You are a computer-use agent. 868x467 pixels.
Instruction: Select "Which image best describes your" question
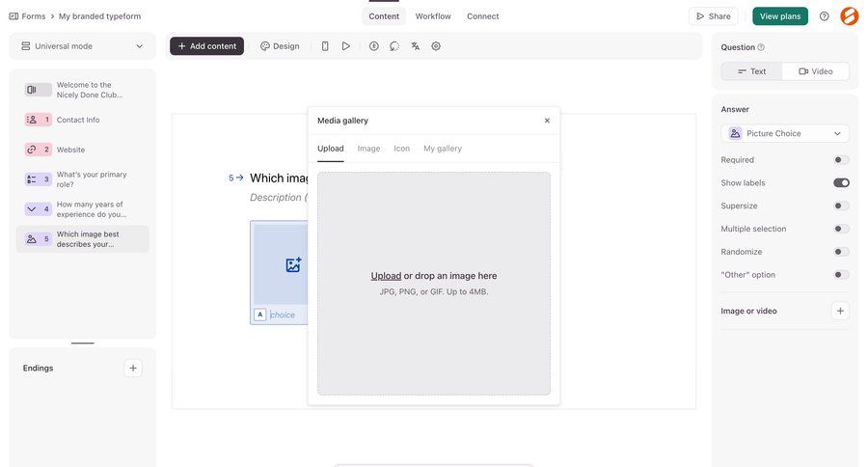(x=83, y=239)
